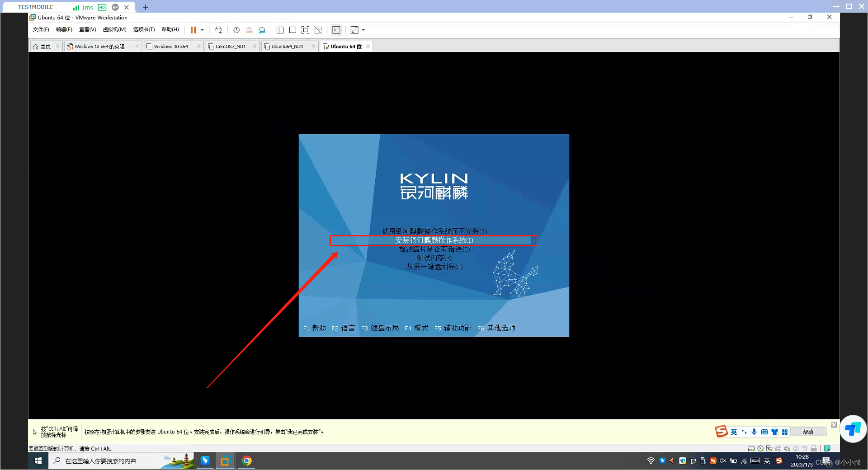The height and width of the screenshot is (470, 868).
Task: Toggle the library sidebar view
Action: click(x=280, y=30)
